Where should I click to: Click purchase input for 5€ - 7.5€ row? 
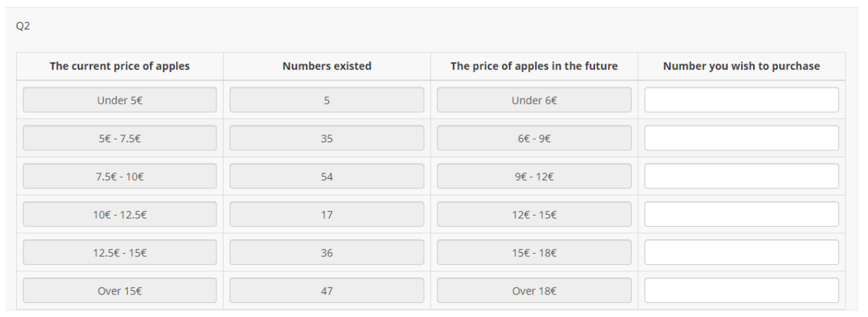coord(741,138)
